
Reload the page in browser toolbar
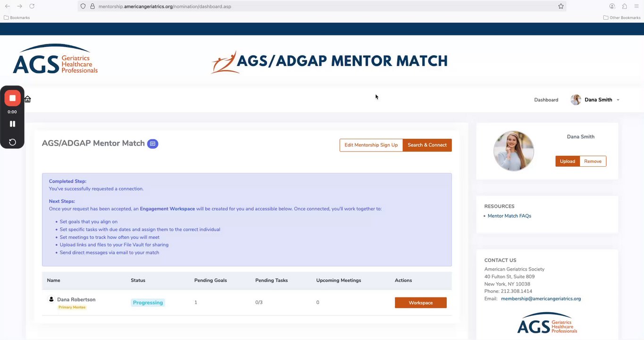tap(32, 6)
